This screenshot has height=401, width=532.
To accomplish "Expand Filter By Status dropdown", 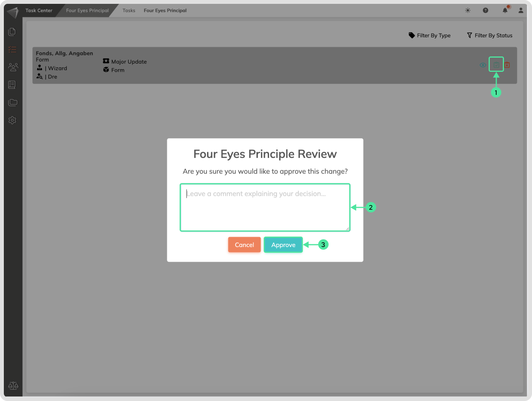I will coord(489,35).
